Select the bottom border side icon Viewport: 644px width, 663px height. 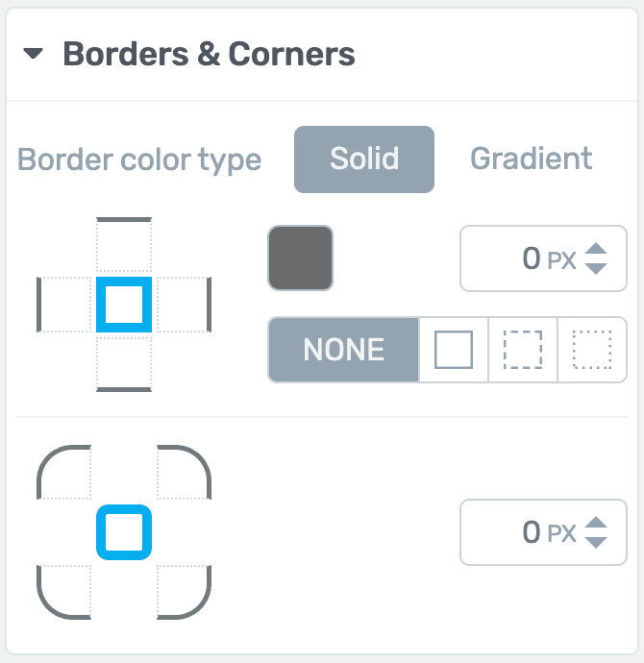tap(124, 364)
